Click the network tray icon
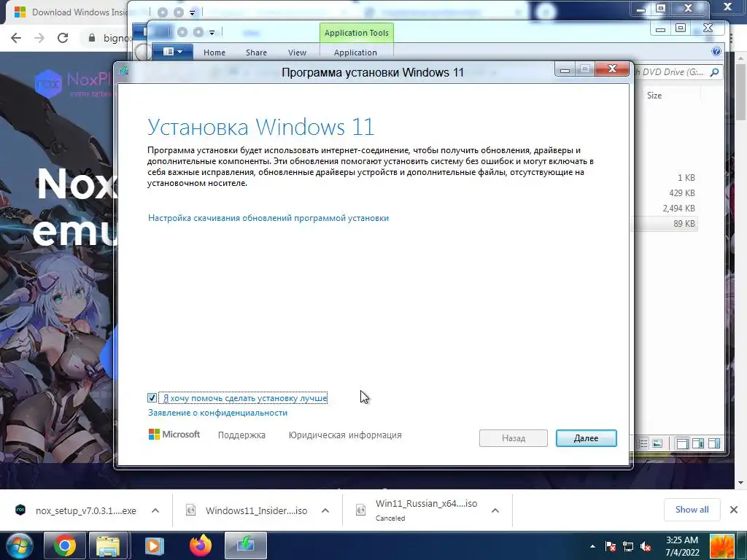The width and height of the screenshot is (747, 560). click(628, 547)
